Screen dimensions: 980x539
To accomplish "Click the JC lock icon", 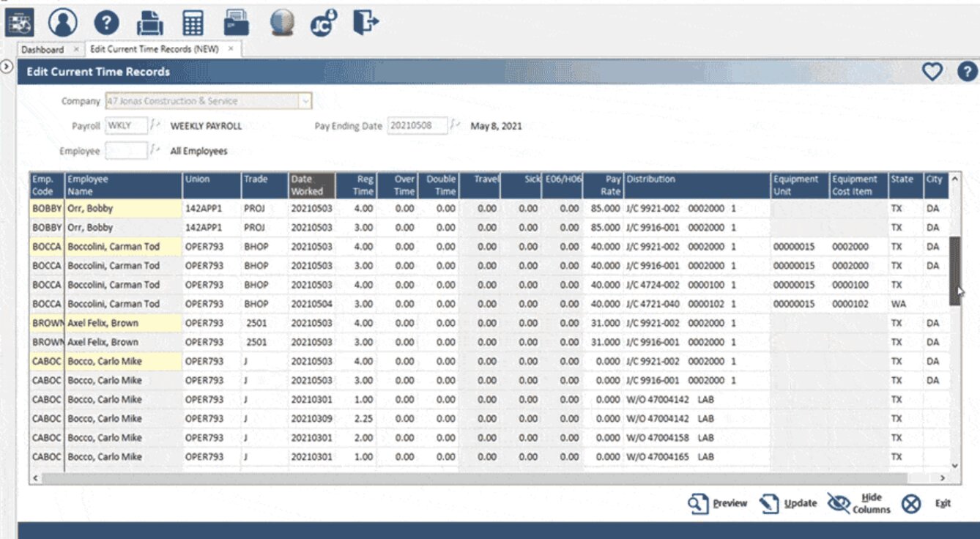I will 322,23.
